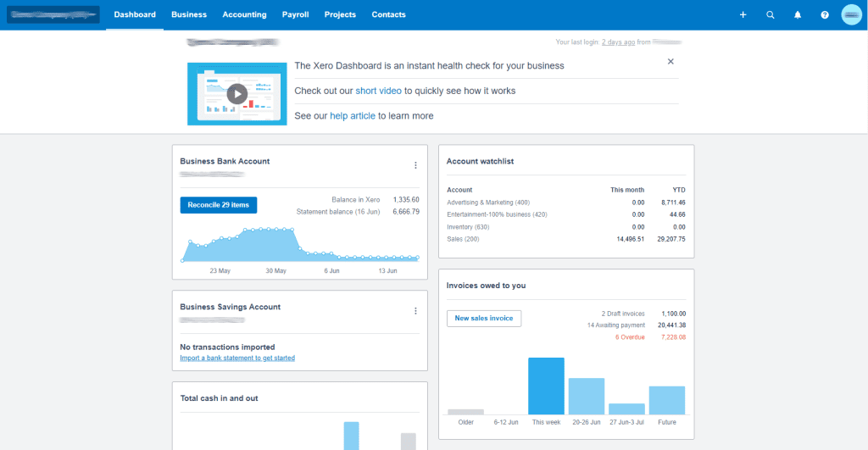This screenshot has width=868, height=450.
Task: Click the 14 Awaiting payment line
Action: pos(615,325)
